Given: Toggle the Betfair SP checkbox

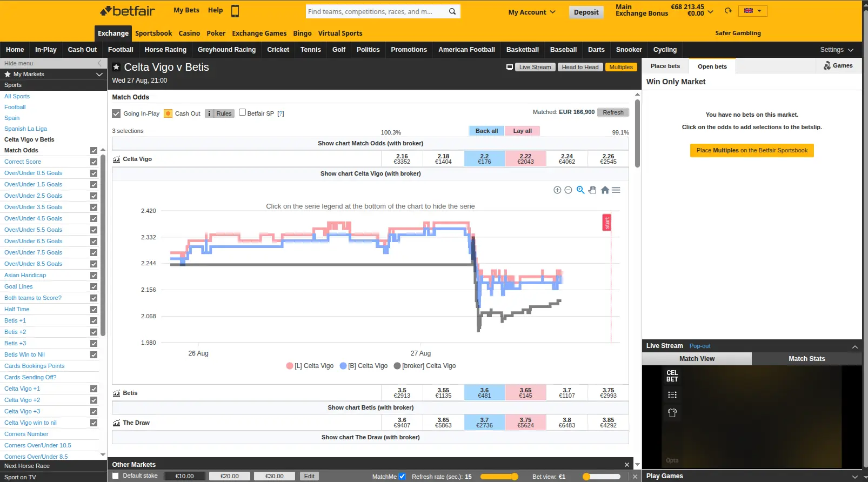Looking at the screenshot, I should (x=243, y=112).
